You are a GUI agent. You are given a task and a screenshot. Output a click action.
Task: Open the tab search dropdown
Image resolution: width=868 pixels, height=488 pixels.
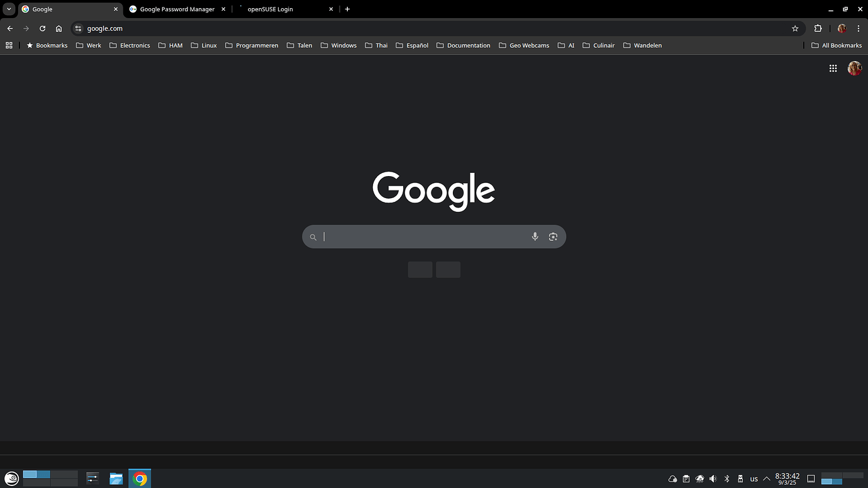click(9, 9)
